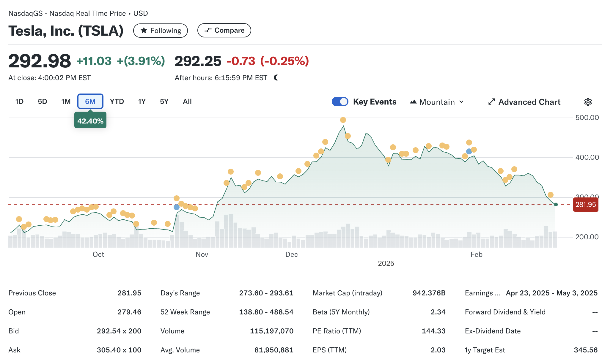
Task: Click the star icon in Following button
Action: 144,31
